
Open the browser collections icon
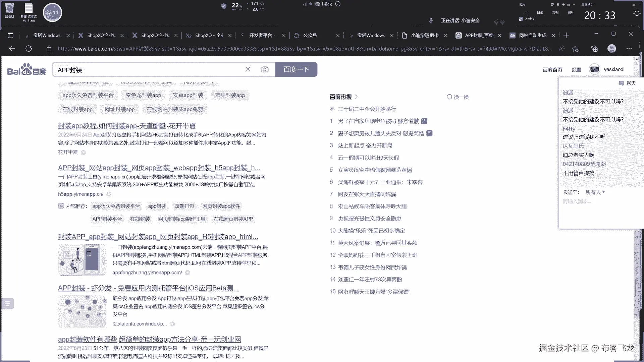(594, 49)
